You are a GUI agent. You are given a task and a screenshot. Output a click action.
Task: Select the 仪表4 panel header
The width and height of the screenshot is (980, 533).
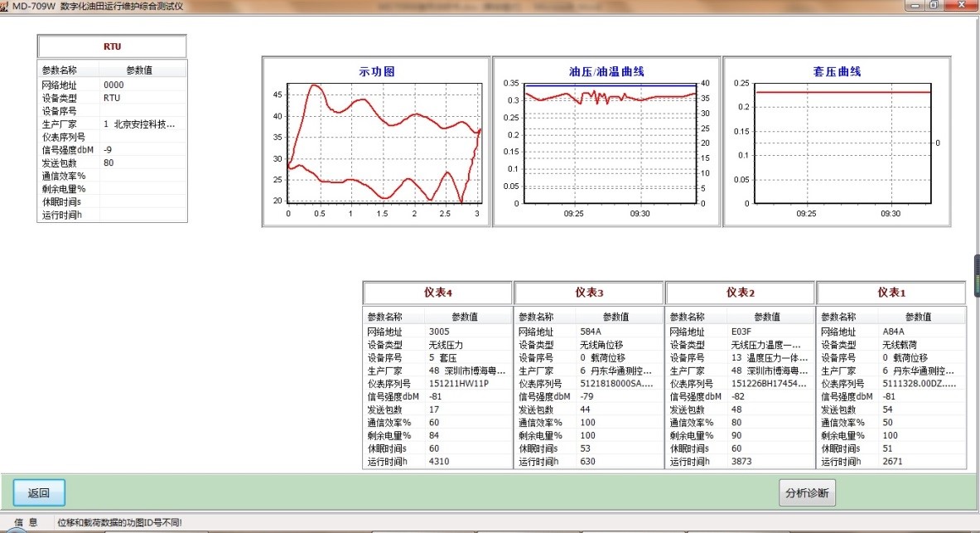pyautogui.click(x=438, y=293)
